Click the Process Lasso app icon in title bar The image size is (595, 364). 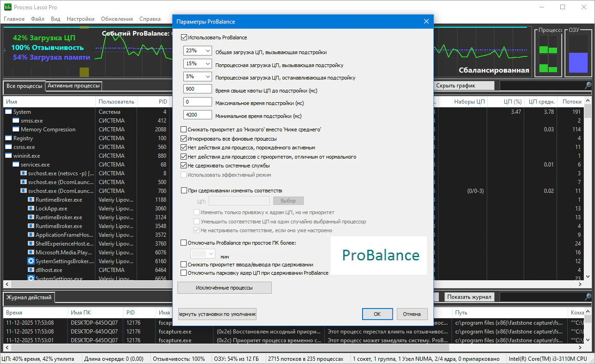[x=7, y=7]
